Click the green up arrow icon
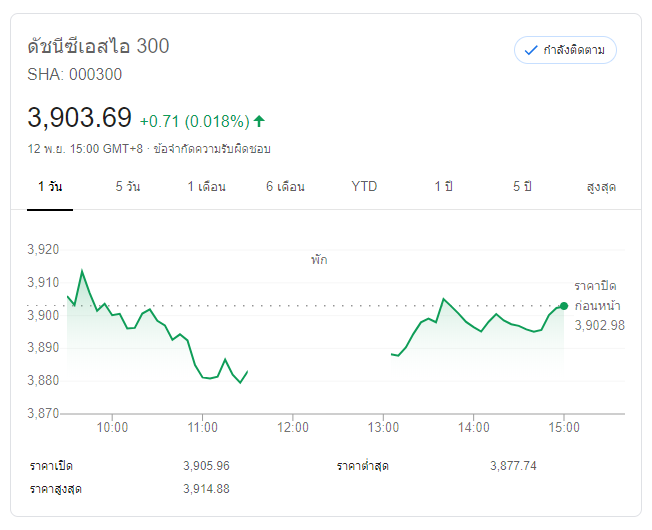This screenshot has height=530, width=652. (259, 121)
